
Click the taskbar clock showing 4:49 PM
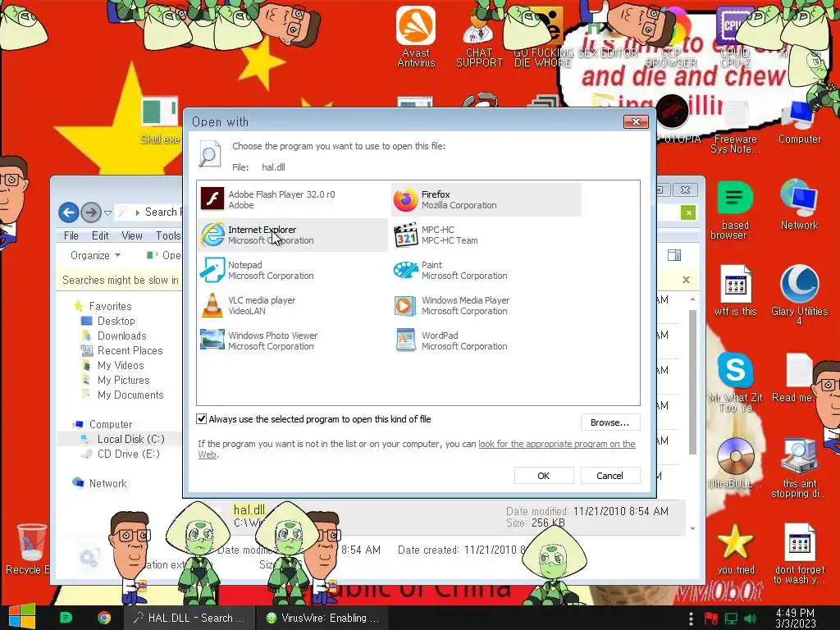click(795, 619)
